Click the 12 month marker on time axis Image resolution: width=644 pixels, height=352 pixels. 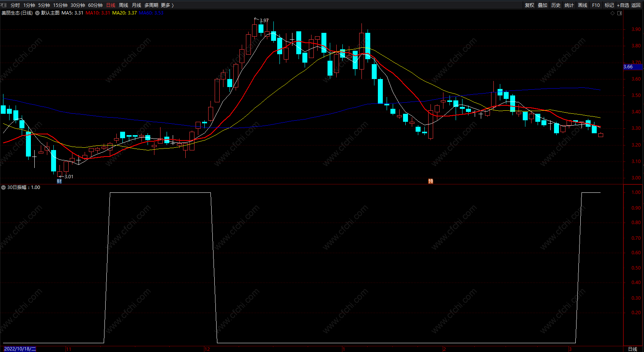(207, 349)
